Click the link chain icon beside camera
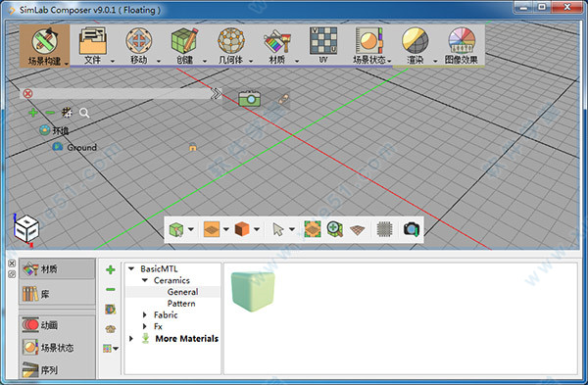 [x=283, y=99]
